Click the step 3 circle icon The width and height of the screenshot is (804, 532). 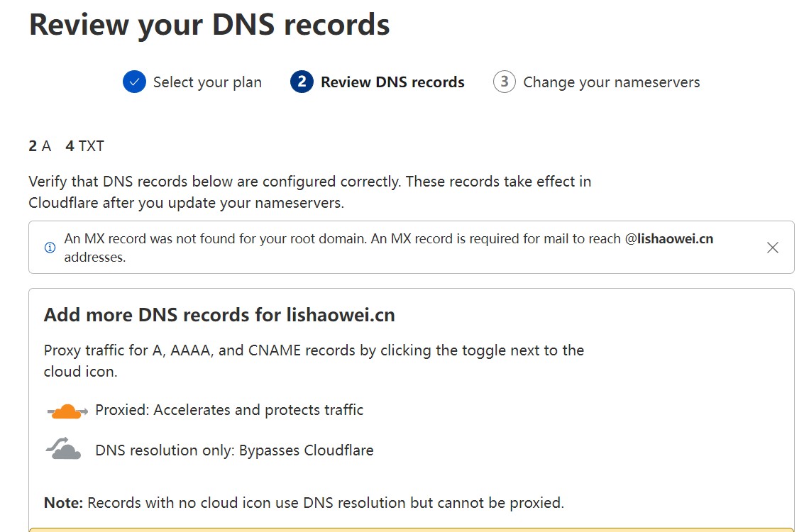point(504,82)
